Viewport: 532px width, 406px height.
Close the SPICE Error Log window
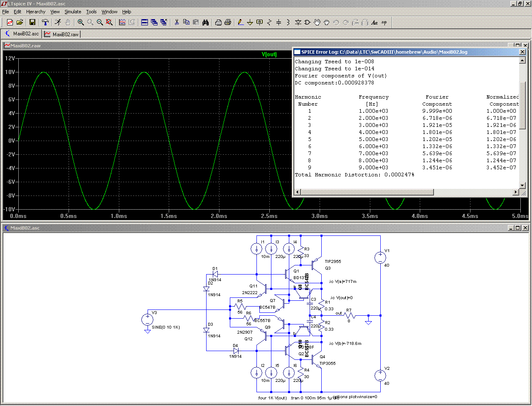click(522, 52)
